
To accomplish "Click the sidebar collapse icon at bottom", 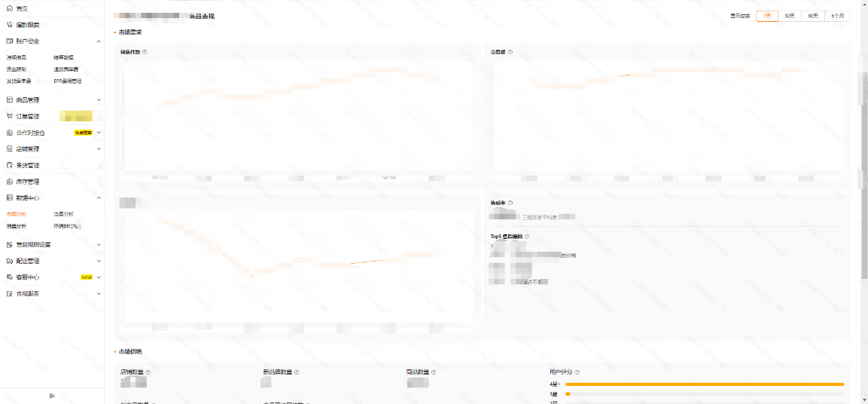I will point(52,396).
